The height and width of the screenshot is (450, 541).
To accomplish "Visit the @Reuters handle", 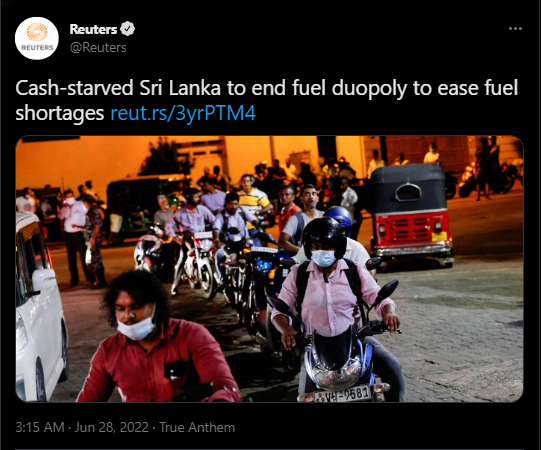I will (x=98, y=47).
